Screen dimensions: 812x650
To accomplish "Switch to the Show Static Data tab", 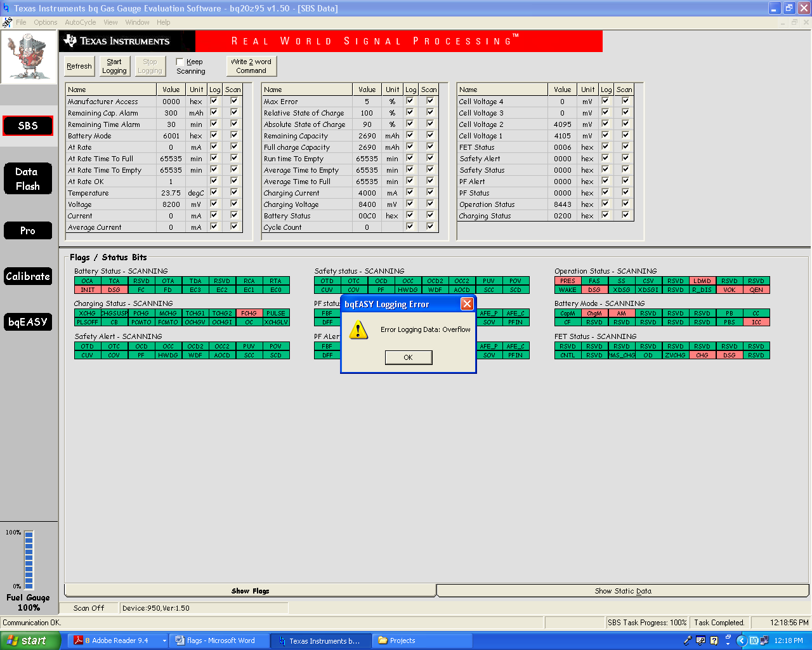I will click(x=623, y=591).
